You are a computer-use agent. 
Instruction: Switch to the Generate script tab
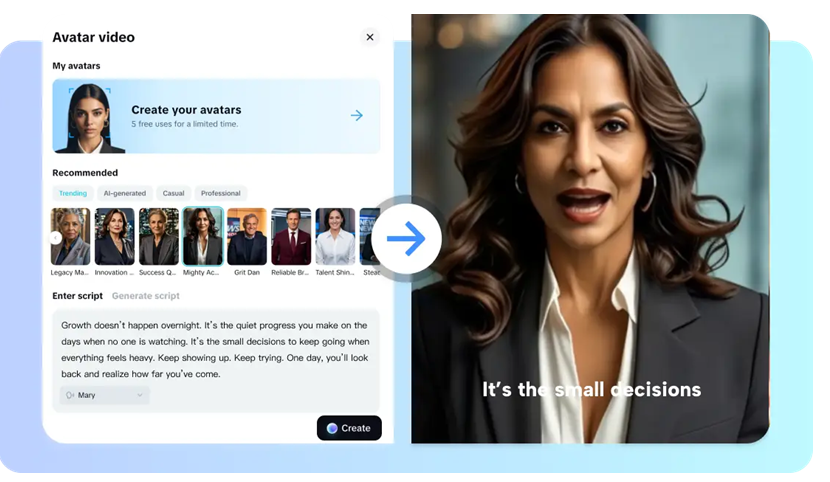[146, 296]
